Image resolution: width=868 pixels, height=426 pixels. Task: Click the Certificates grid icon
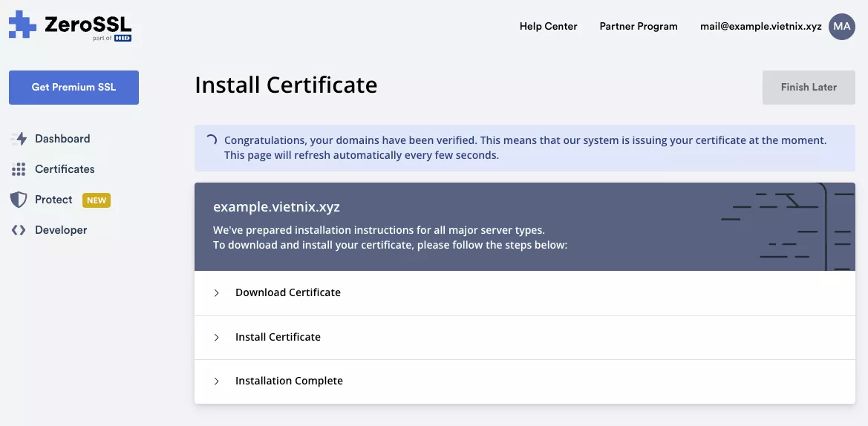(19, 169)
